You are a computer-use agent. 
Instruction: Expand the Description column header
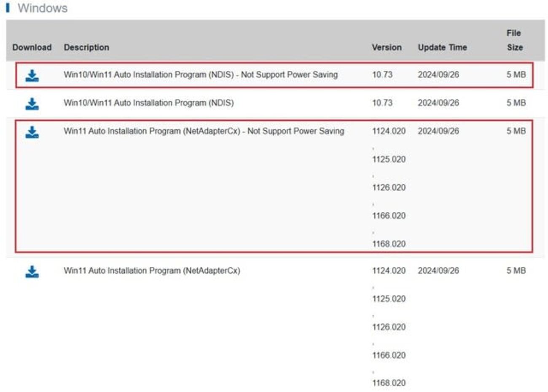[87, 47]
